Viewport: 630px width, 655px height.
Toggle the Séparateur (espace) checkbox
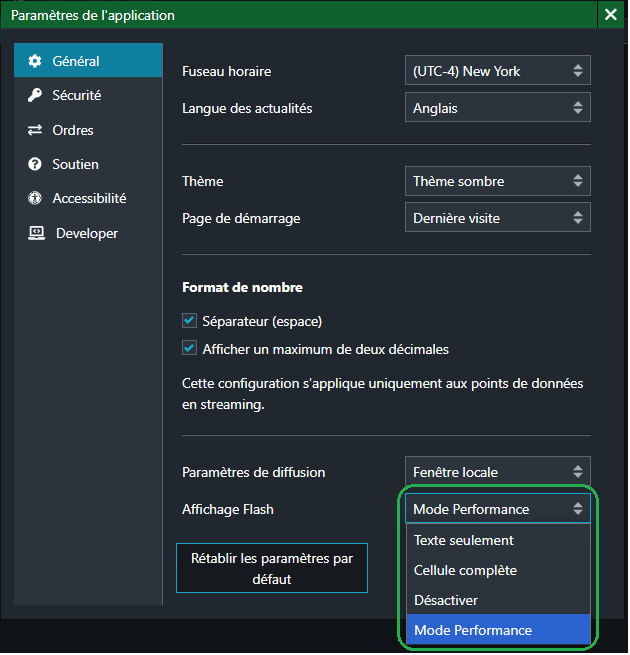[x=189, y=321]
